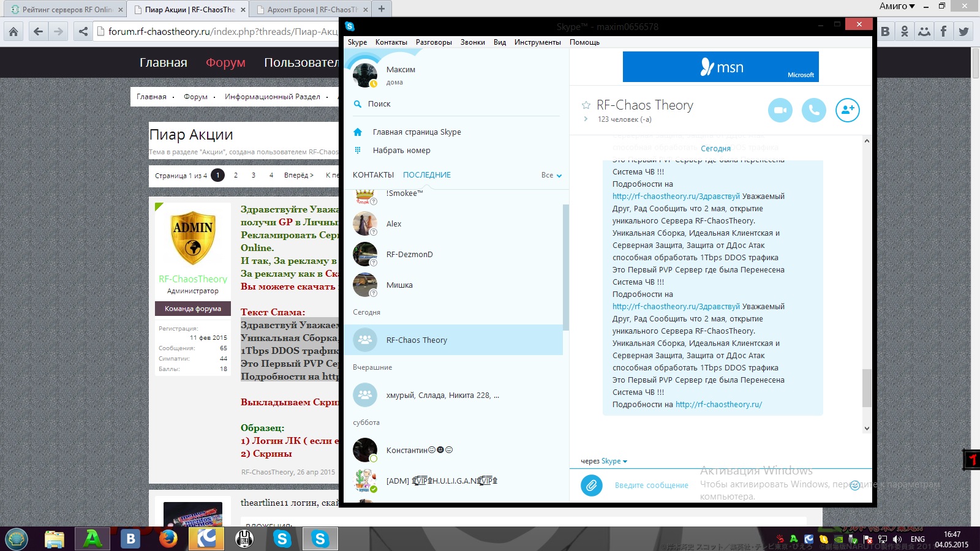Go back with the browser back arrow
980x551 pixels.
(x=39, y=31)
